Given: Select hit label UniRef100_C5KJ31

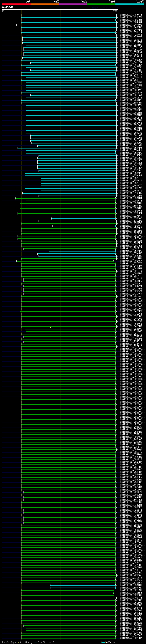Looking at the screenshot, I should point(131,133).
